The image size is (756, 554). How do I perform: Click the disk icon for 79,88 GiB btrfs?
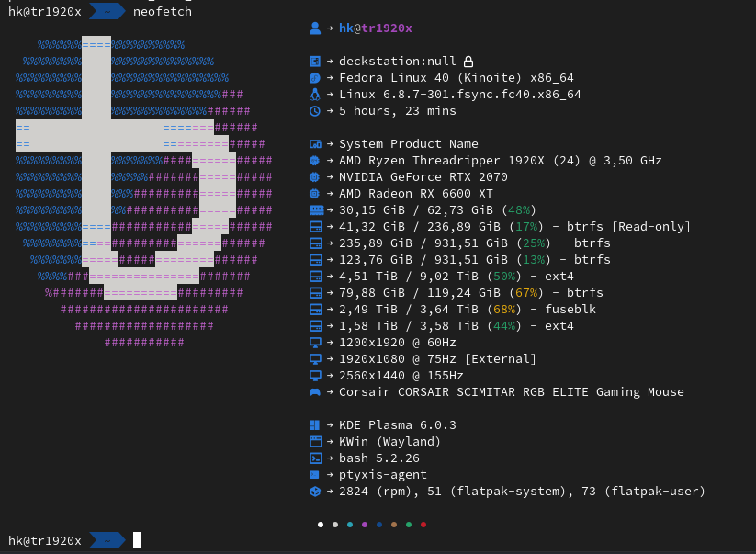click(315, 293)
